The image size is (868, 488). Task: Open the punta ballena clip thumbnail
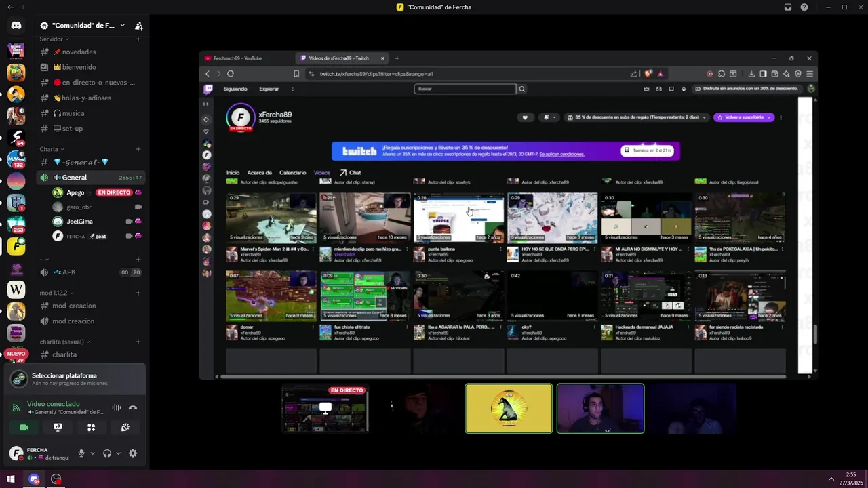coord(458,218)
